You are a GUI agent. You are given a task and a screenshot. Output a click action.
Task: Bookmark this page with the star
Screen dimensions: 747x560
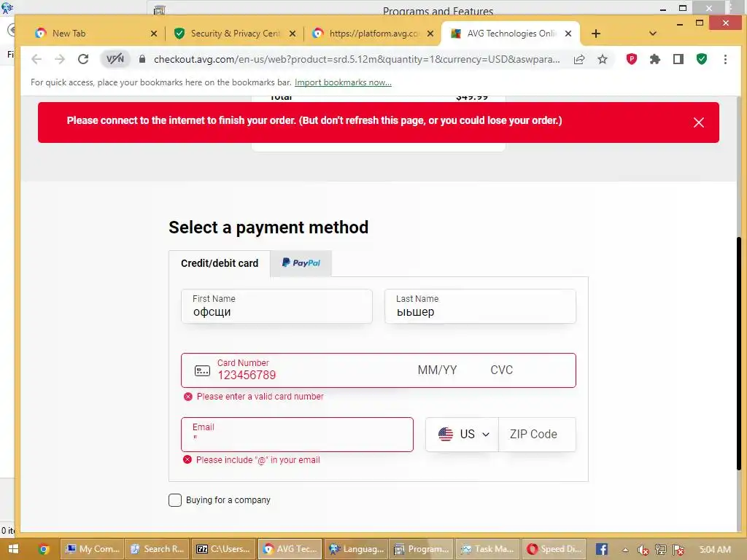pyautogui.click(x=603, y=59)
